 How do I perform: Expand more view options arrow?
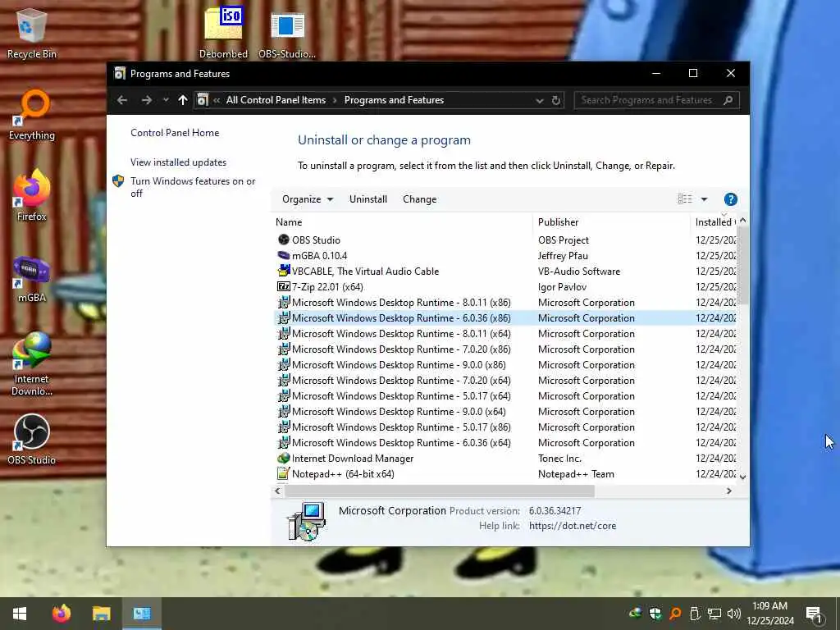click(x=704, y=199)
